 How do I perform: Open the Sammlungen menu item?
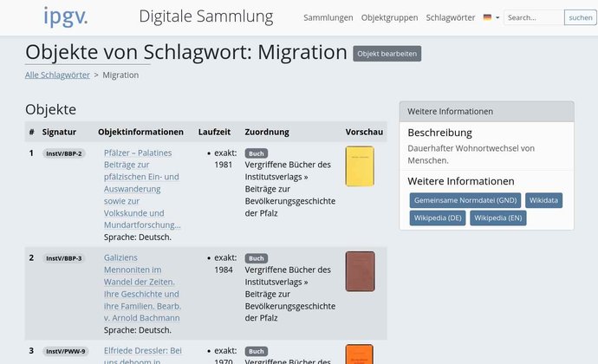[328, 17]
